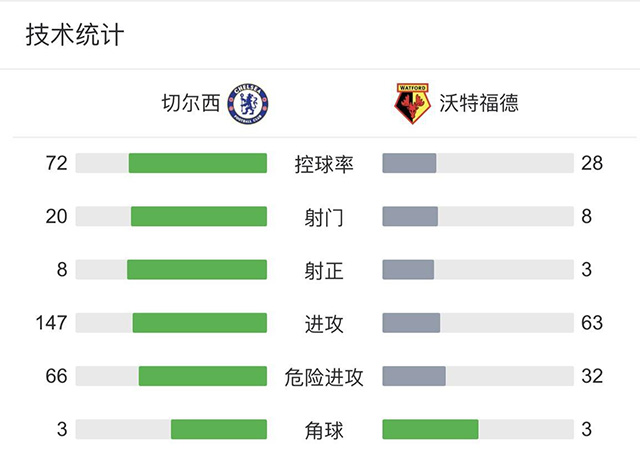
Task: Click Chelsea's 147 进攻 value
Action: (50, 323)
